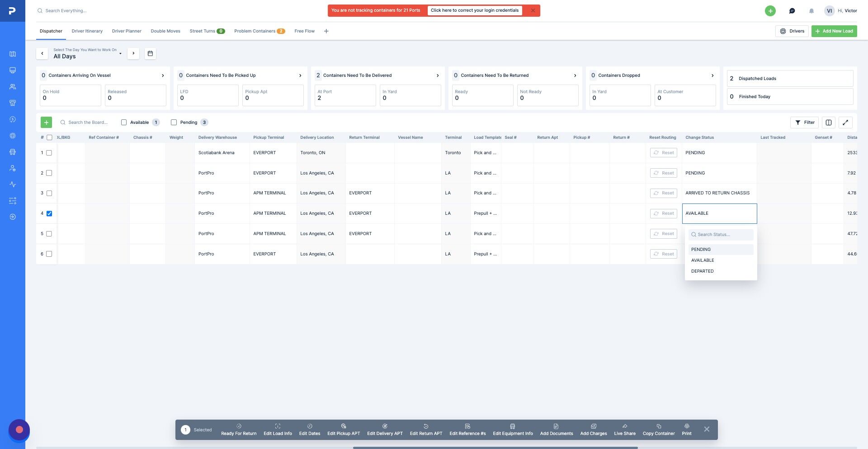Screen dimensions: 868x449
Task: Uncheck row 4 checkbox
Action: click(x=49, y=213)
